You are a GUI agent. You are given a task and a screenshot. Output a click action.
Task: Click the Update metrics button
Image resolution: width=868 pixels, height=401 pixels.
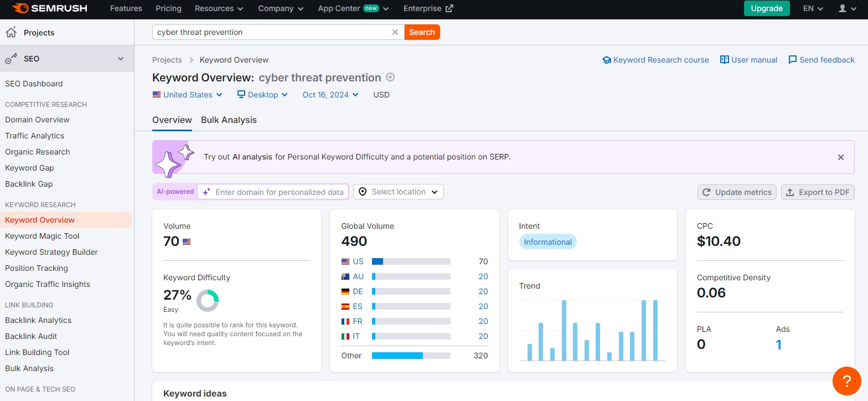tap(737, 192)
